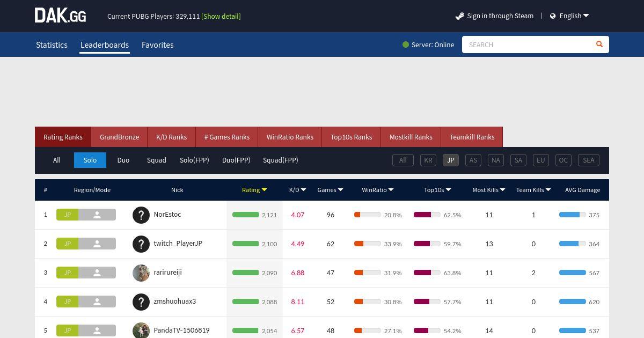Sort by Rating column
This screenshot has height=338, width=644.
(x=254, y=190)
